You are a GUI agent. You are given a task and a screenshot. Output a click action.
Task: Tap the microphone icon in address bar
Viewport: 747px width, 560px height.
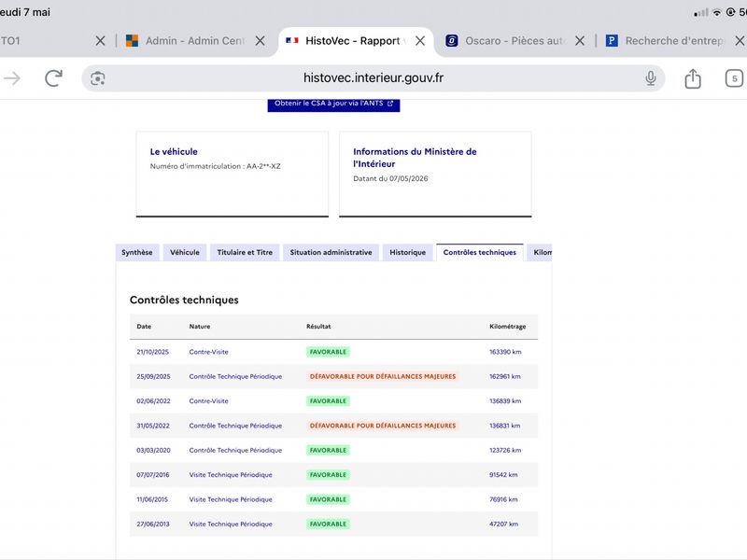click(650, 78)
